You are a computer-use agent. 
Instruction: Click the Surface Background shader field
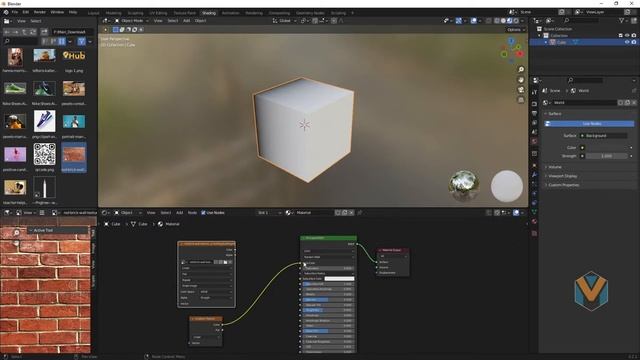[604, 136]
